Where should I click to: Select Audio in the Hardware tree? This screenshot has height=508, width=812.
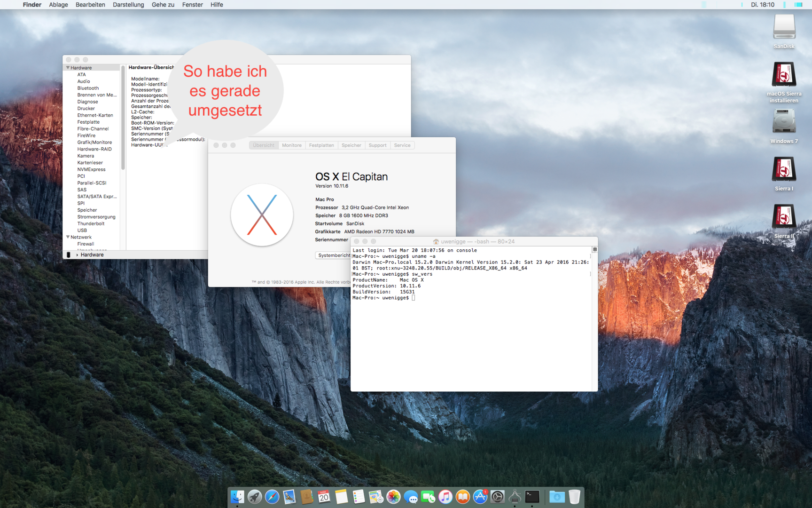pyautogui.click(x=84, y=81)
